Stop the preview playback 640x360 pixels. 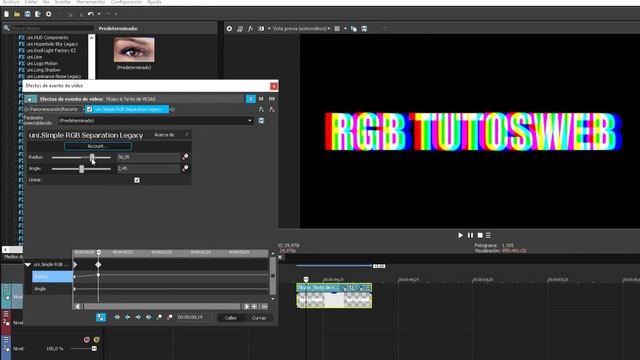click(480, 235)
